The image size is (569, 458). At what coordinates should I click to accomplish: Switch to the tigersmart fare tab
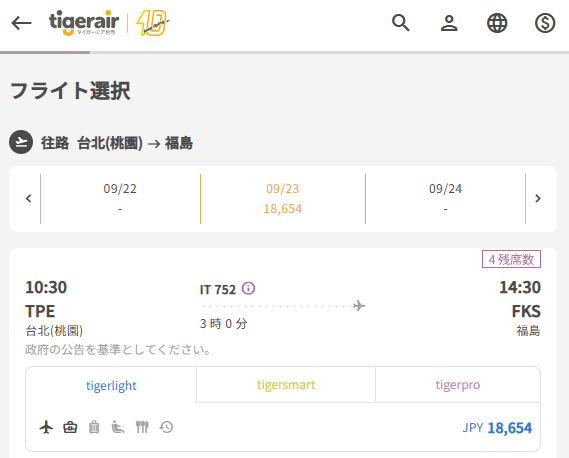pos(286,385)
